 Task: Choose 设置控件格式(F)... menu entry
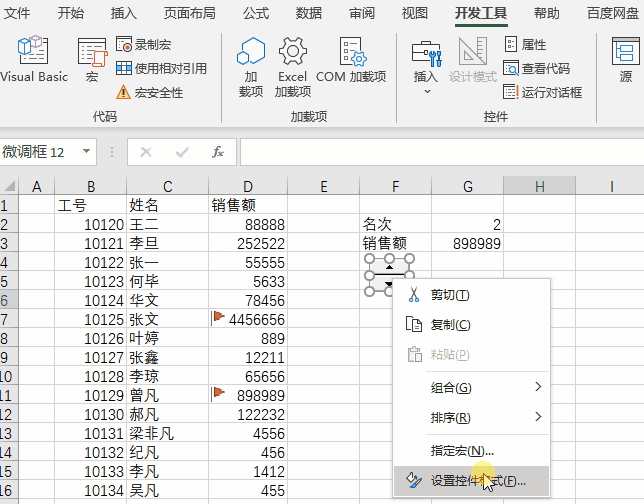(x=472, y=481)
